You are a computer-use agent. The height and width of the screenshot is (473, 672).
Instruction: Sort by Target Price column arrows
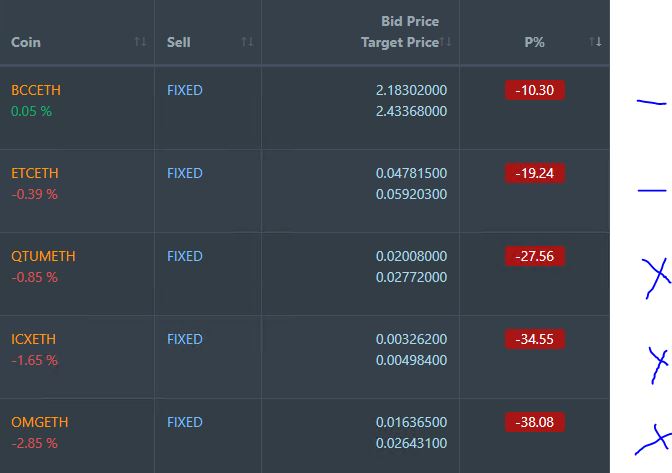(x=446, y=42)
